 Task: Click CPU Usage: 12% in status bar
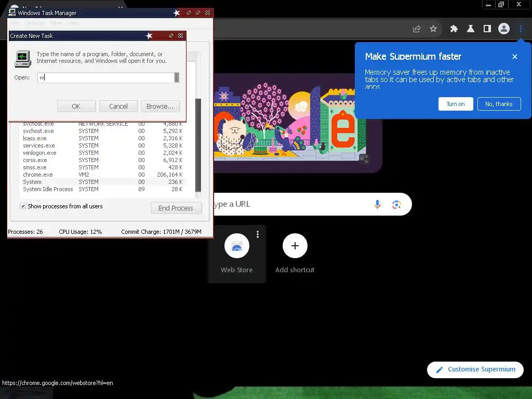81,232
